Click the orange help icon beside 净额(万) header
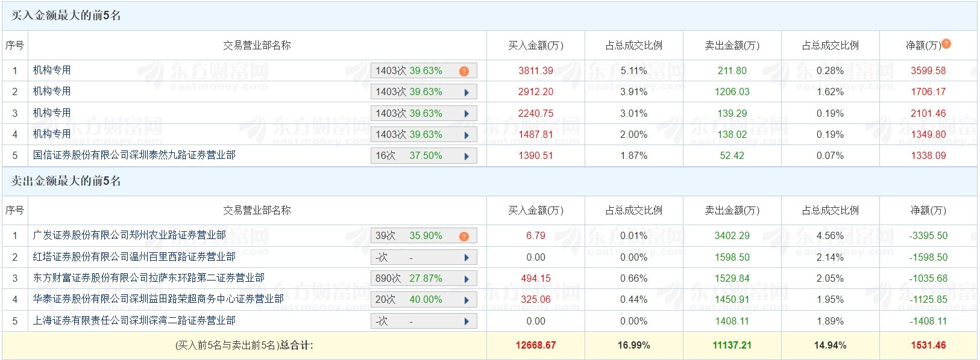980x360 pixels. (x=946, y=43)
